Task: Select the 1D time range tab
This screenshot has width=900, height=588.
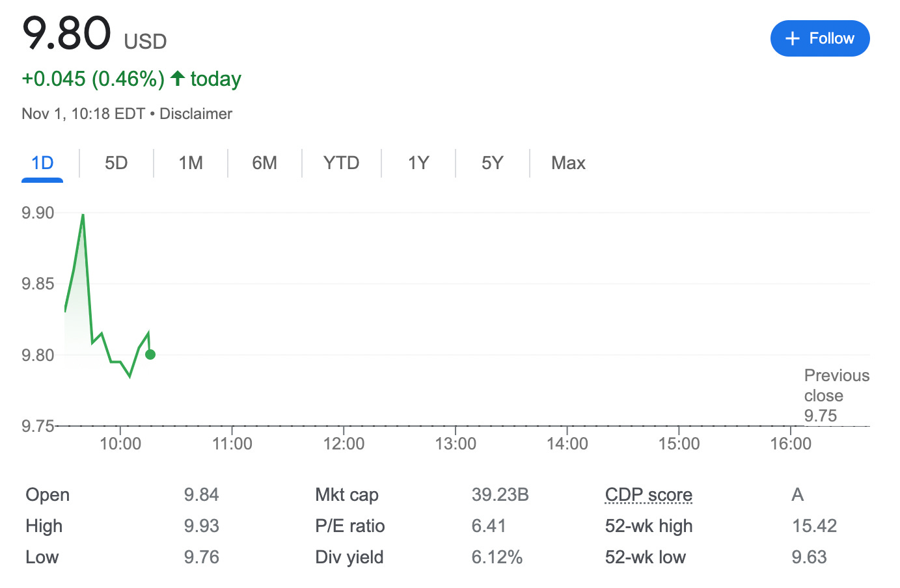Action: [x=42, y=163]
